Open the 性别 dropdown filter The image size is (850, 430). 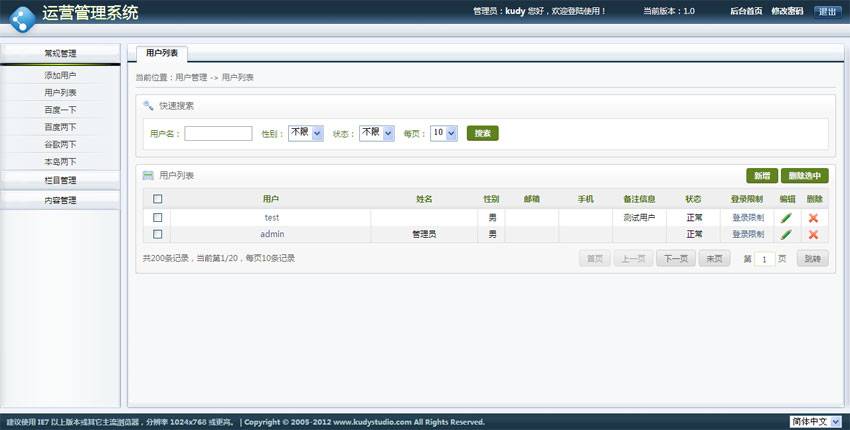(305, 133)
